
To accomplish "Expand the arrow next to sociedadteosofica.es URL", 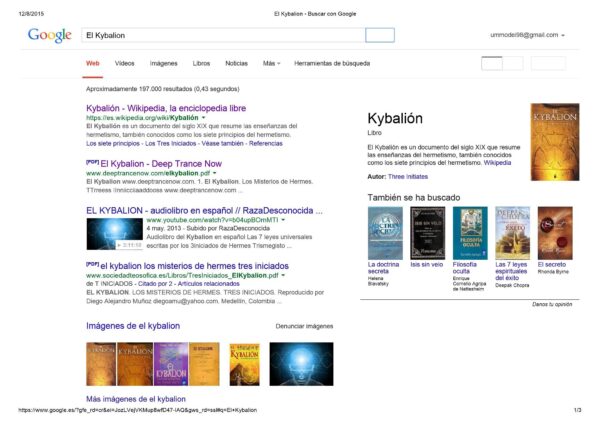I will (283, 276).
